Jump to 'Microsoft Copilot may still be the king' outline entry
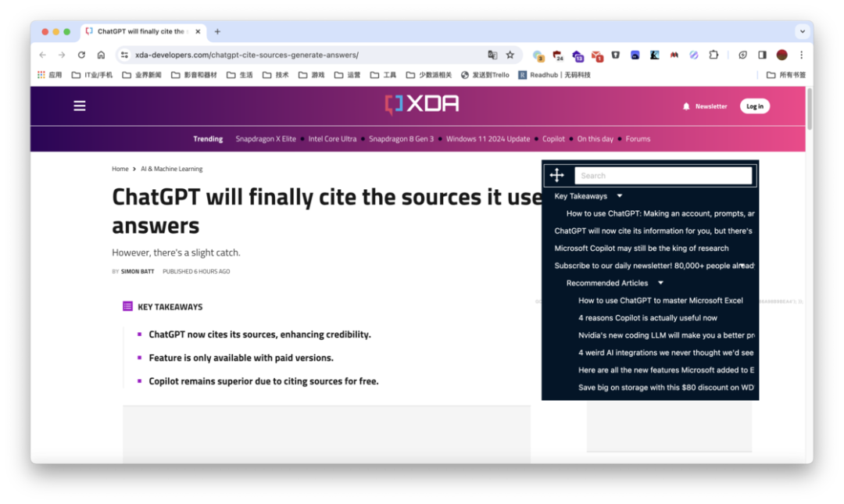 (x=642, y=248)
